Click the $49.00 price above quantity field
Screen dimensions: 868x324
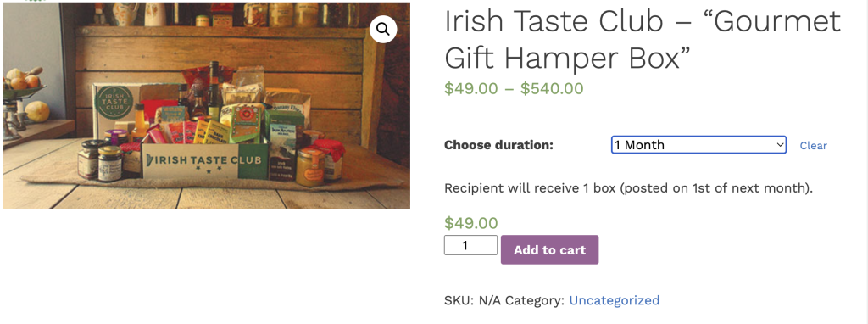click(471, 223)
